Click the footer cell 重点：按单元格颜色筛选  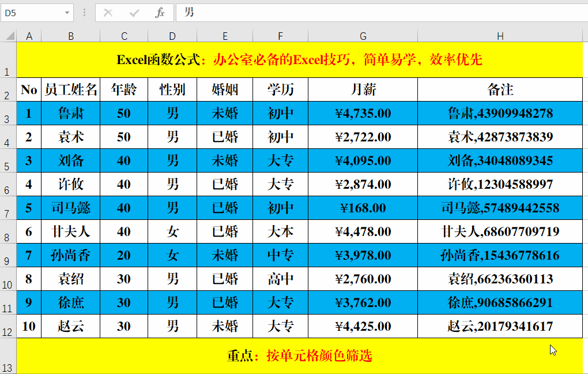coord(300,356)
